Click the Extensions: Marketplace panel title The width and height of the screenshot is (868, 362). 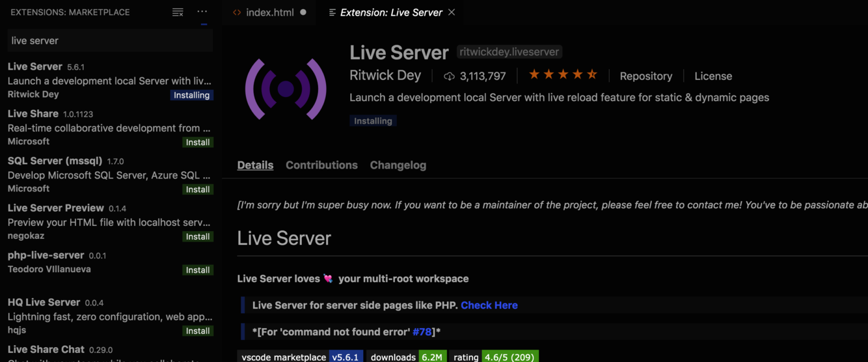[70, 12]
